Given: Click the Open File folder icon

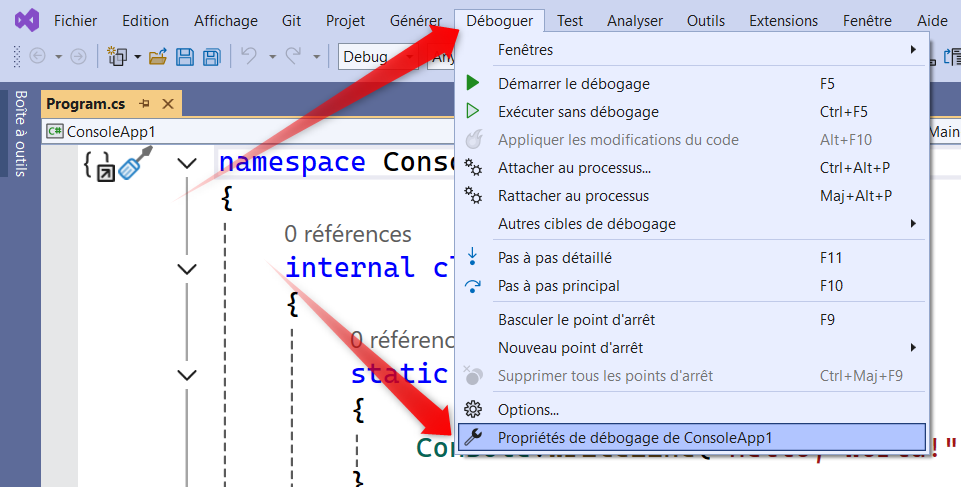Looking at the screenshot, I should coord(157,57).
